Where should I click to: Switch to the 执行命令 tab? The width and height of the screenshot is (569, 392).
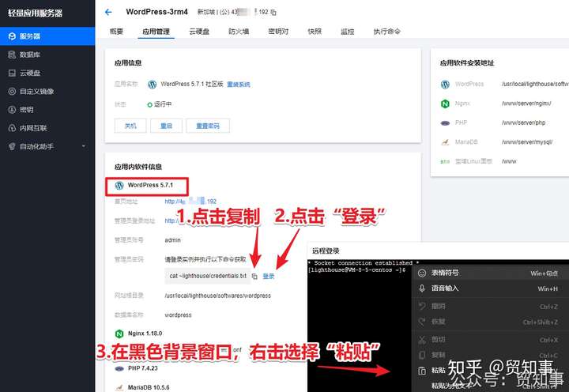point(386,32)
